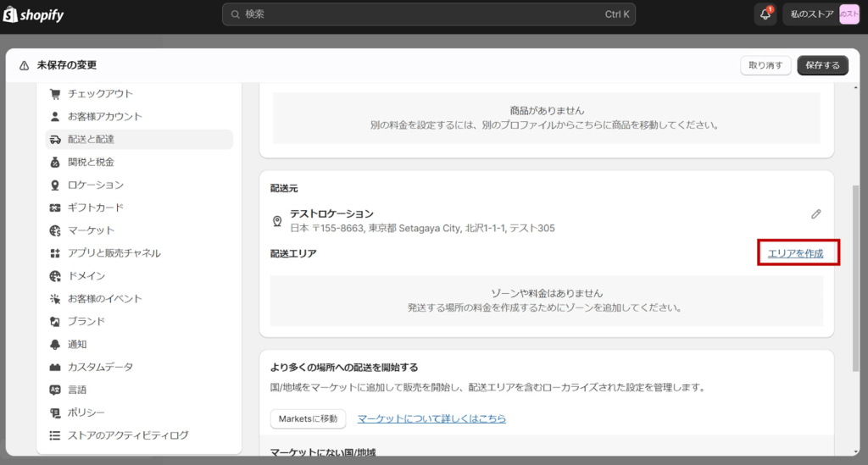The height and width of the screenshot is (465, 868).
Task: Click the ロケーション pin icon in sidebar
Action: pyautogui.click(x=55, y=185)
